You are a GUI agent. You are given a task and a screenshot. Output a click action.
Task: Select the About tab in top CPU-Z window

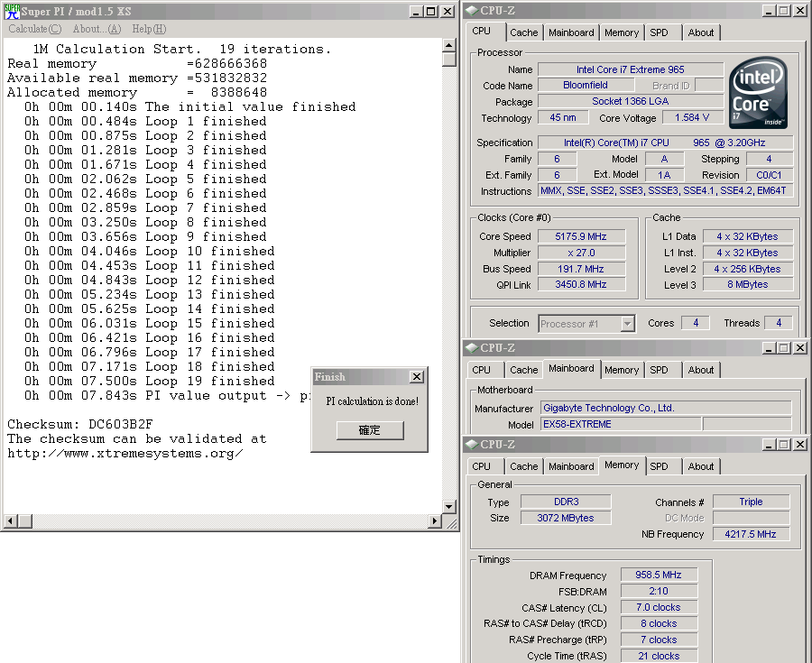(x=701, y=32)
